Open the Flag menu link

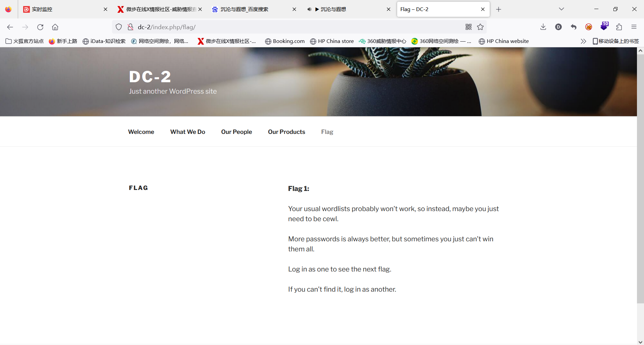click(327, 132)
